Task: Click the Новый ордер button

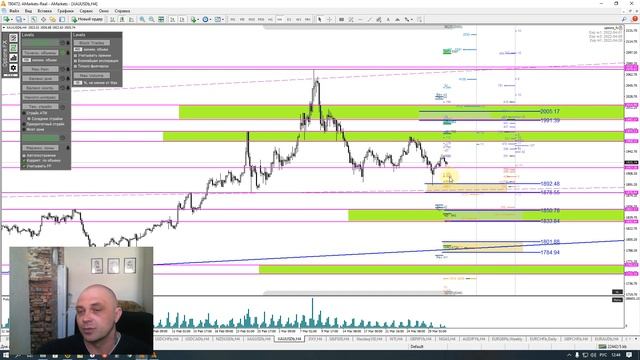Action: pos(87,19)
